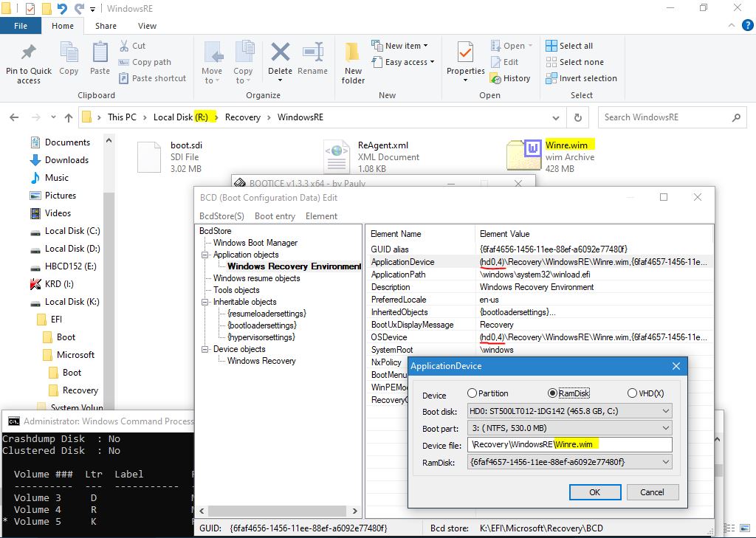Click the Rename icon in Organize group
This screenshot has height=538, width=756.
pyautogui.click(x=312, y=54)
